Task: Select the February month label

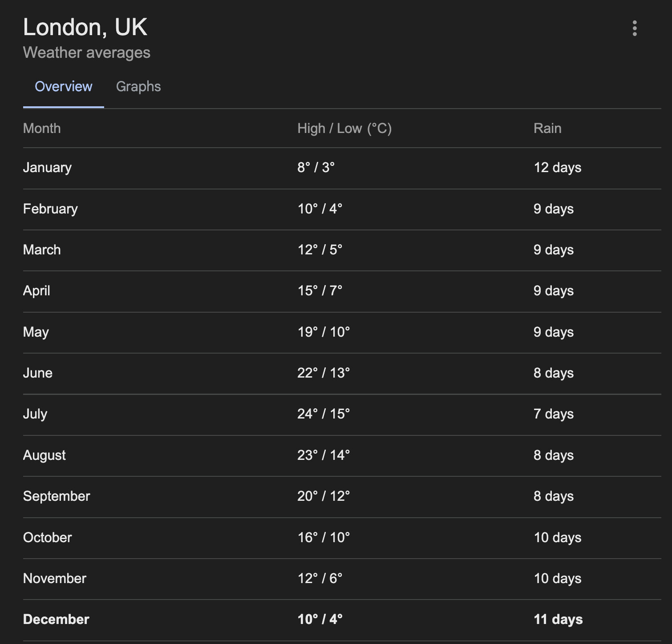Action: (x=50, y=209)
